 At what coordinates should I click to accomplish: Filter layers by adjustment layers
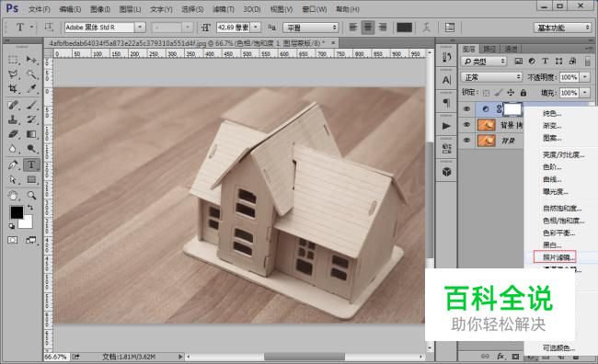click(532, 61)
